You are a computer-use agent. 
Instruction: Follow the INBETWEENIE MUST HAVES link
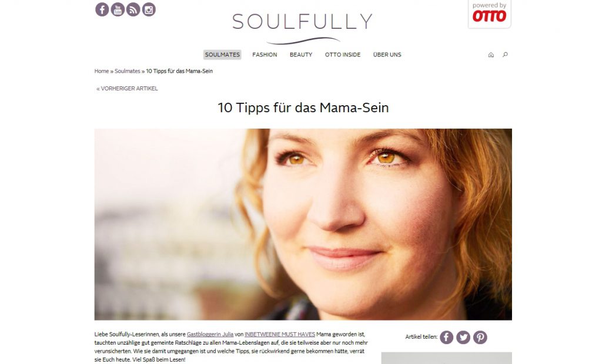pyautogui.click(x=280, y=335)
